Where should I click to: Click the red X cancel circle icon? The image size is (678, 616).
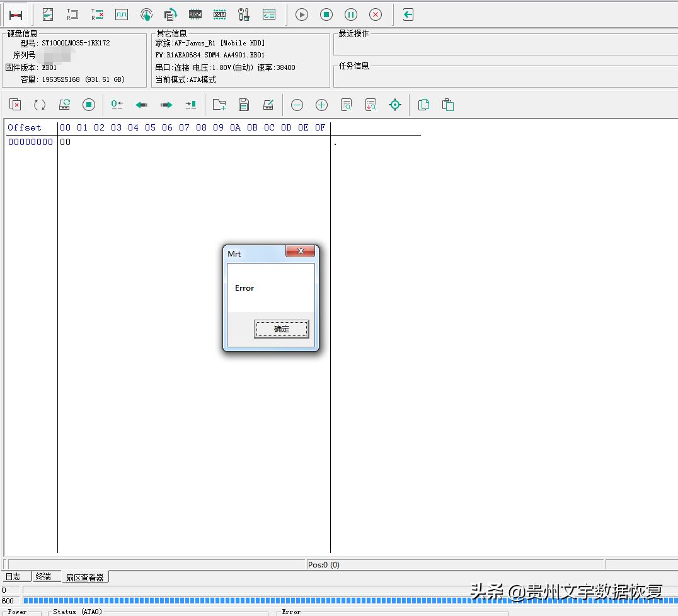point(375,15)
